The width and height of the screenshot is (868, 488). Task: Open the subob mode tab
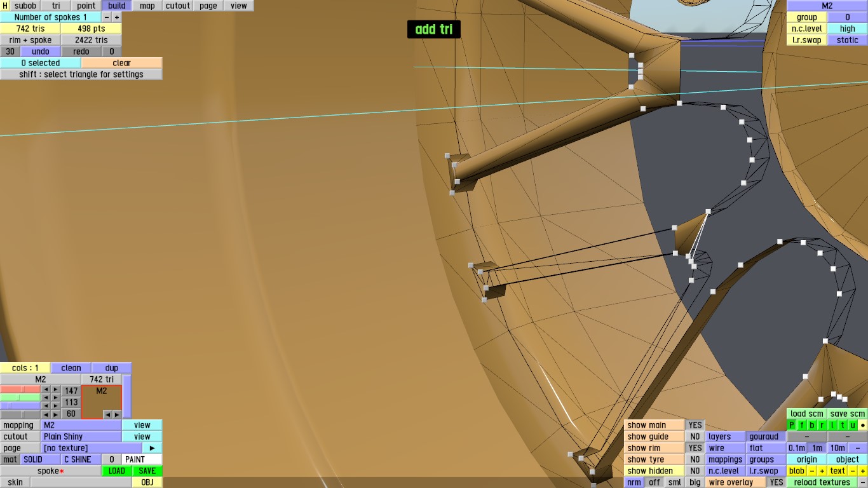[25, 6]
